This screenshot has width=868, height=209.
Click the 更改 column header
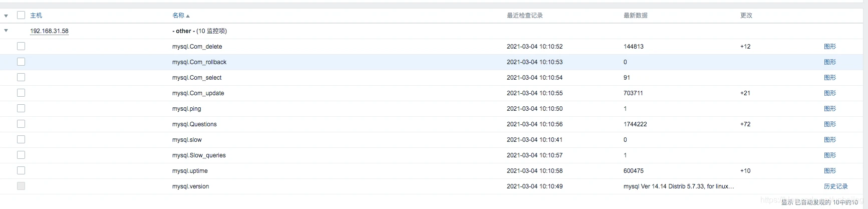746,16
